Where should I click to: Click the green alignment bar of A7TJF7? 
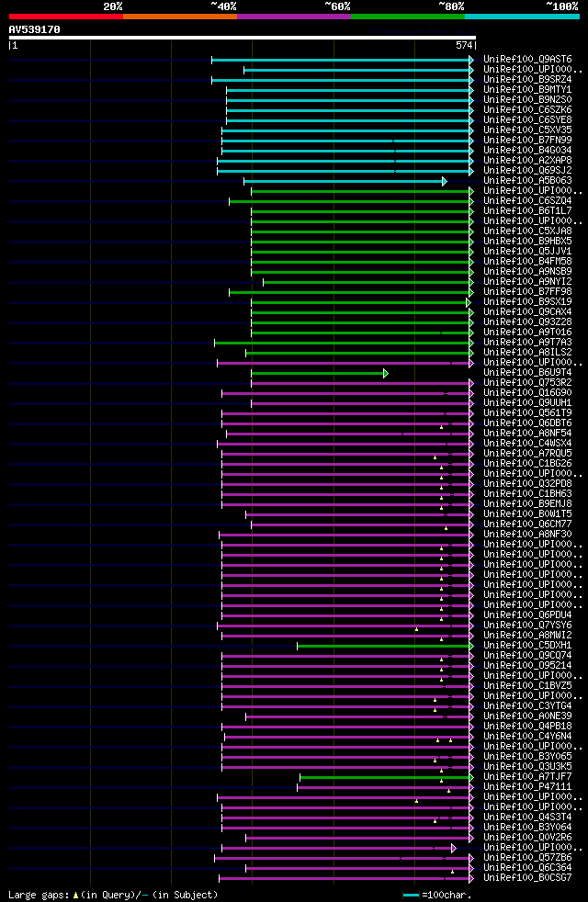click(387, 778)
